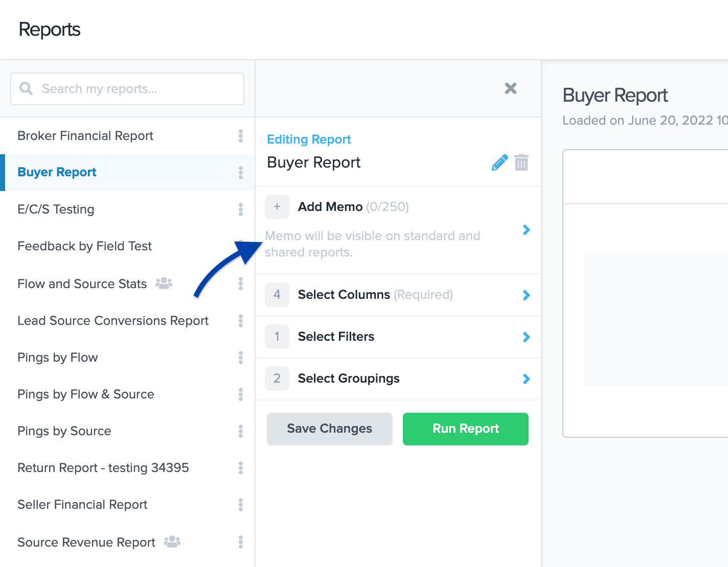This screenshot has width=728, height=567.
Task: Select Lead Source Conversions Report in list
Action: (113, 321)
